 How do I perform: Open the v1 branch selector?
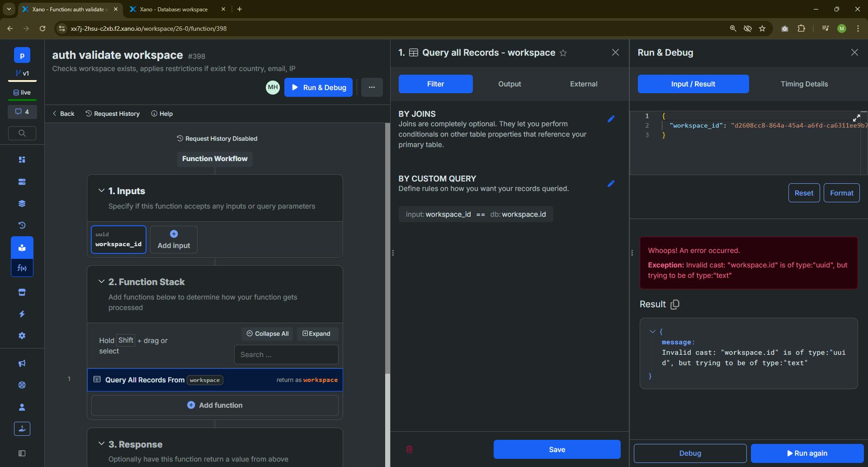22,73
